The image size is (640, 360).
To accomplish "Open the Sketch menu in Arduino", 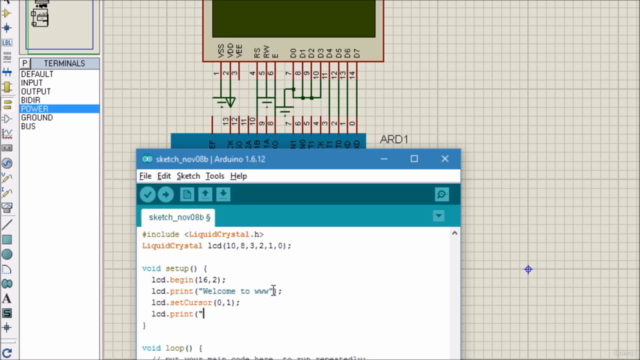I will coord(188,176).
